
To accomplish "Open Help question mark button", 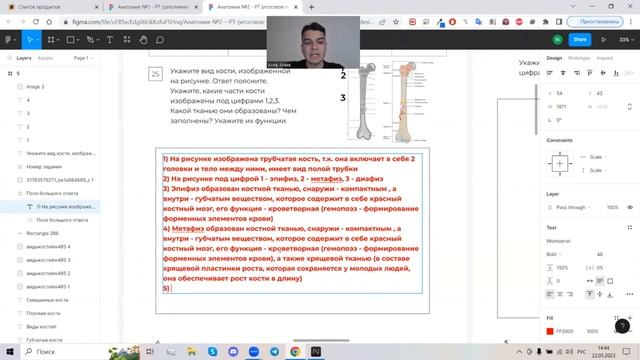I will tap(622, 326).
